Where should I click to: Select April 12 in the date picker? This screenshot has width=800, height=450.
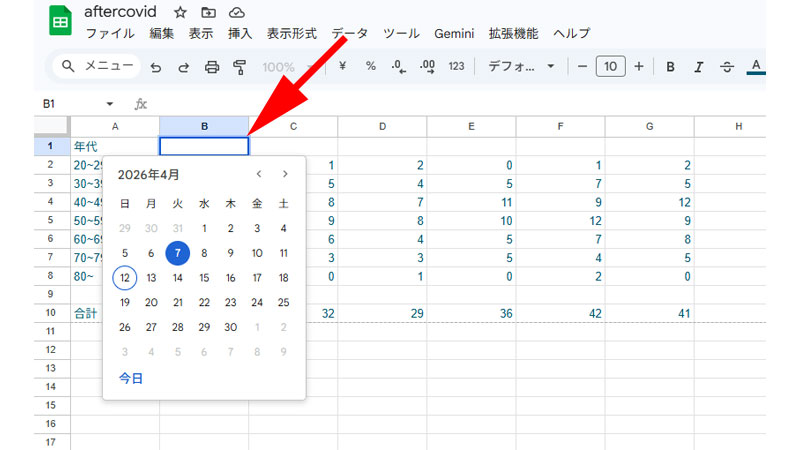[125, 278]
